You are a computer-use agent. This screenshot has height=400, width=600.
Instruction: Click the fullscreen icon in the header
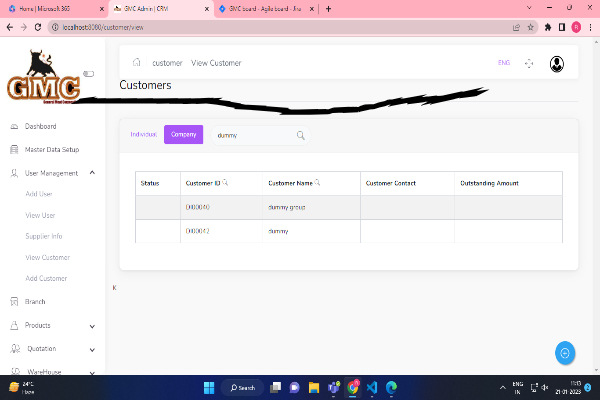529,64
